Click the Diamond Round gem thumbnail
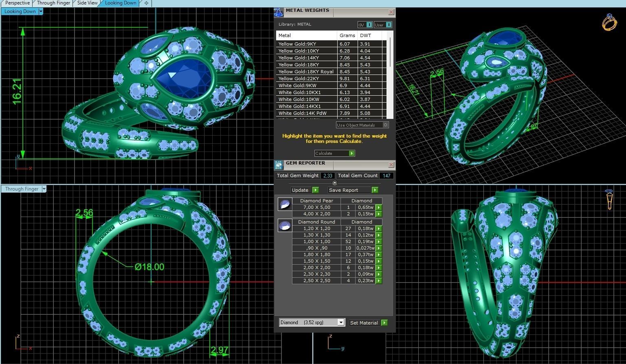The height and width of the screenshot is (364, 626). (285, 225)
